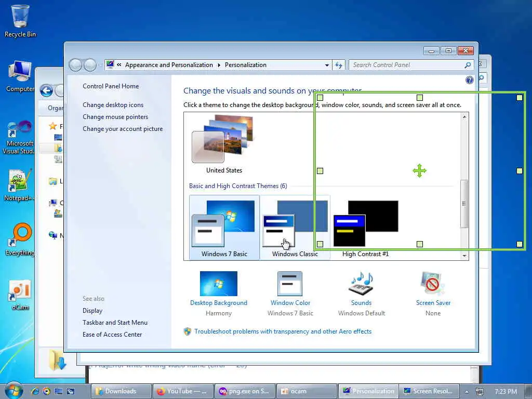Click Window Color text link

[x=290, y=303]
